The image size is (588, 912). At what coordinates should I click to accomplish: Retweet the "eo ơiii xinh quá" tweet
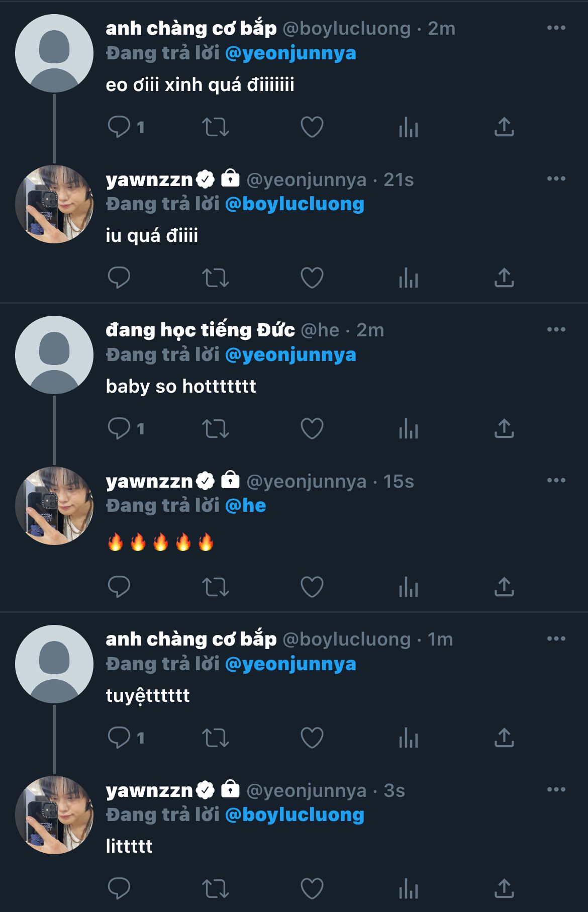216,127
